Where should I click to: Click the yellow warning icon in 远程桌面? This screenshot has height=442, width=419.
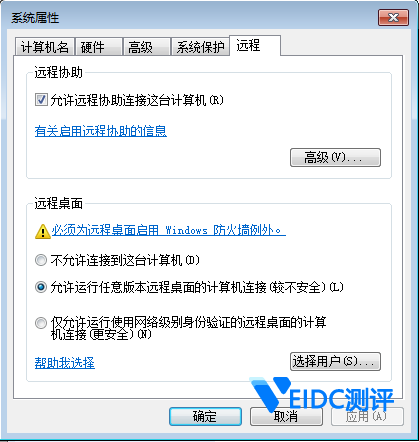click(x=43, y=231)
